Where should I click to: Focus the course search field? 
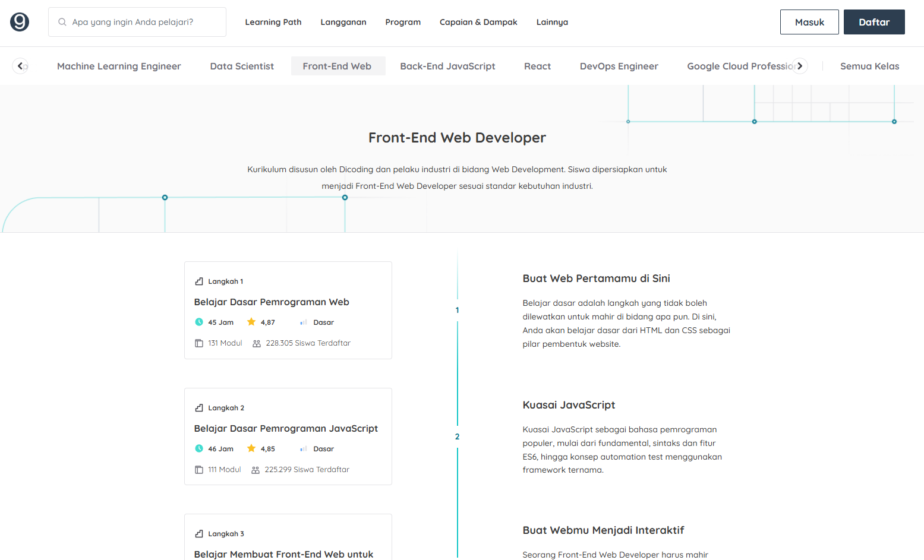pos(137,22)
